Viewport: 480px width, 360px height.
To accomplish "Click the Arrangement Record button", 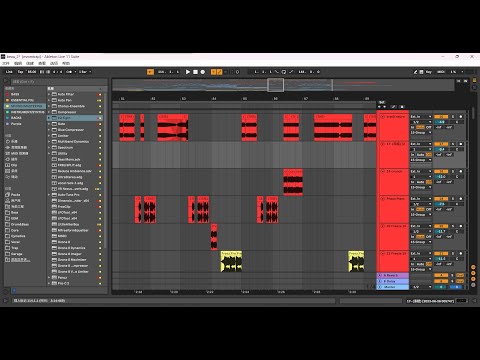I will pyautogui.click(x=203, y=72).
